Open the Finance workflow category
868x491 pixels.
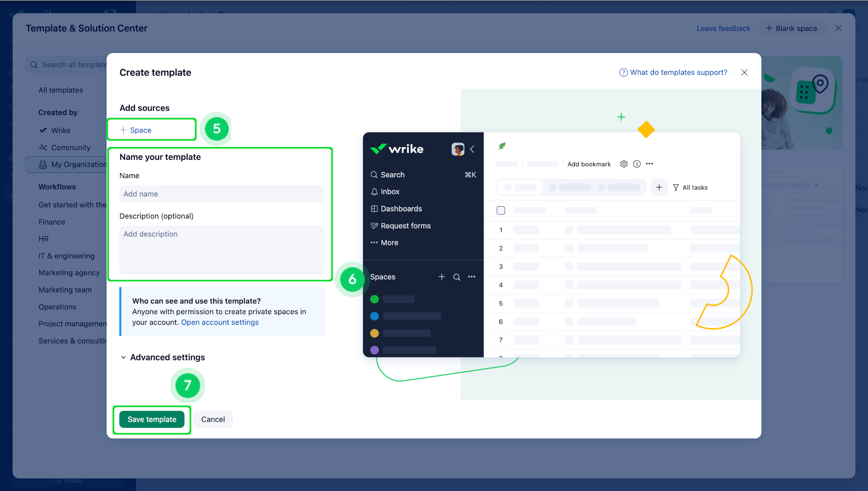click(x=52, y=222)
